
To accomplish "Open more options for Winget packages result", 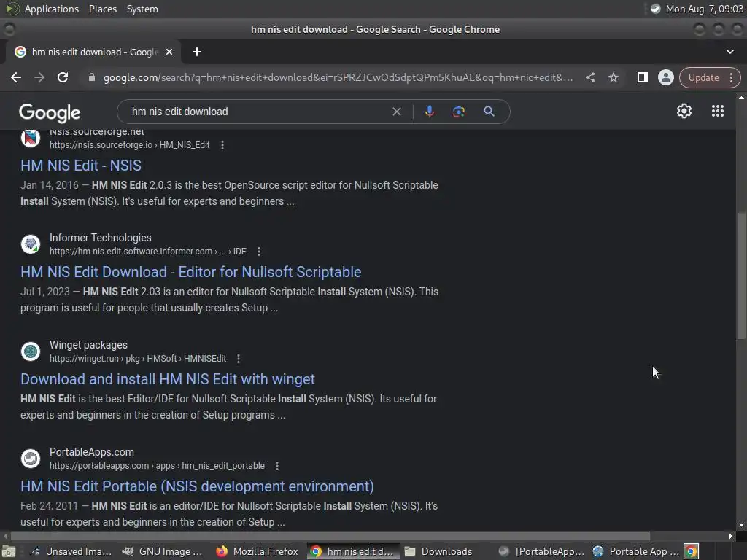I will point(239,359).
